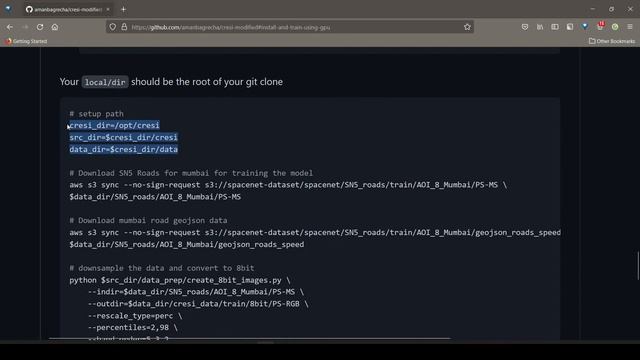
Task: Click the cresi_dir=/opt/cresi line
Action: 114,125
